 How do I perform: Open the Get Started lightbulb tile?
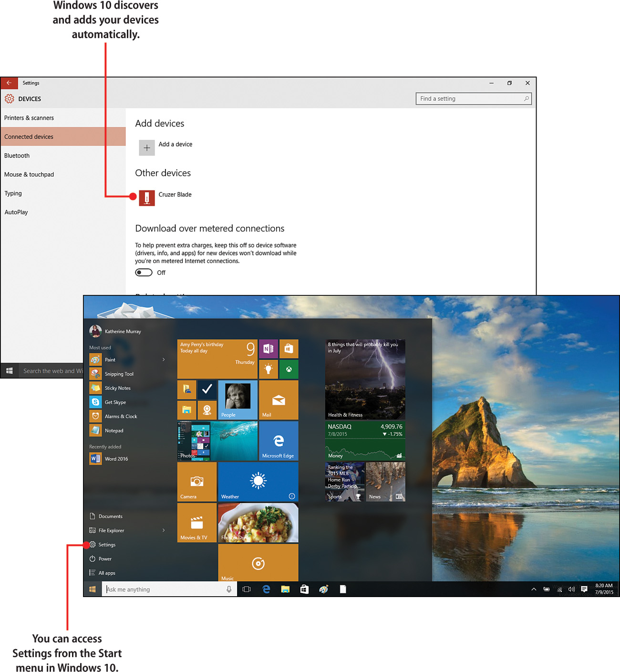(269, 369)
